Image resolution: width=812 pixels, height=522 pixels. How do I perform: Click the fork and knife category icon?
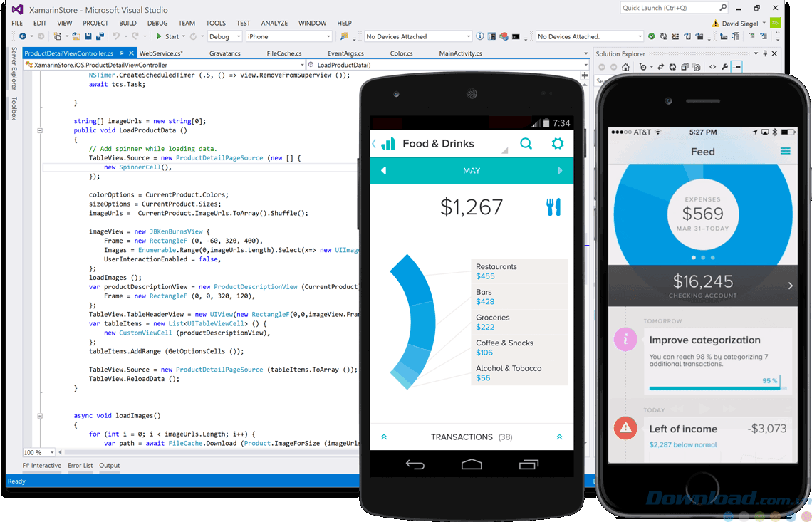tap(553, 207)
